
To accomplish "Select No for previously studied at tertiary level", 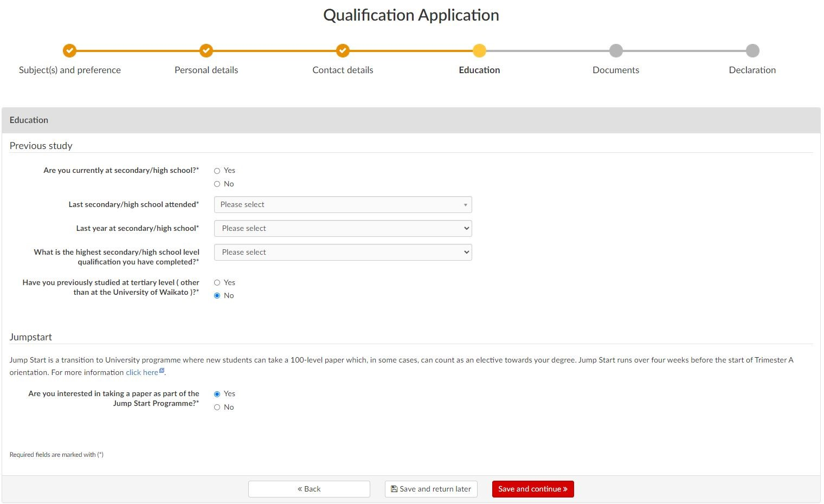I will pos(217,296).
